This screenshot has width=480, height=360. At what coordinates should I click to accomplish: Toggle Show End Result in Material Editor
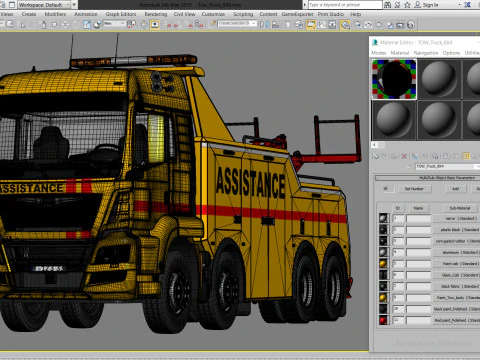click(x=466, y=156)
